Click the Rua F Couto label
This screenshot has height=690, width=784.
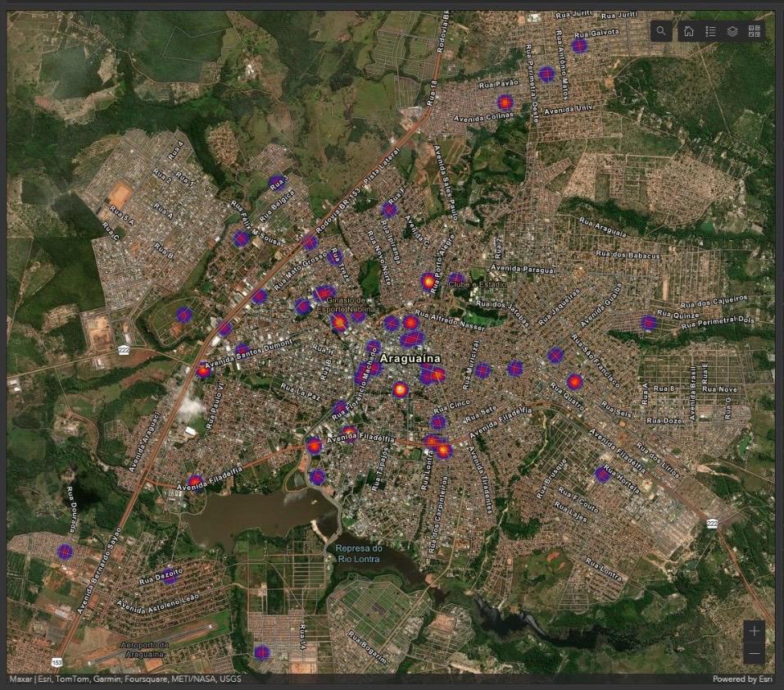pyautogui.click(x=578, y=500)
